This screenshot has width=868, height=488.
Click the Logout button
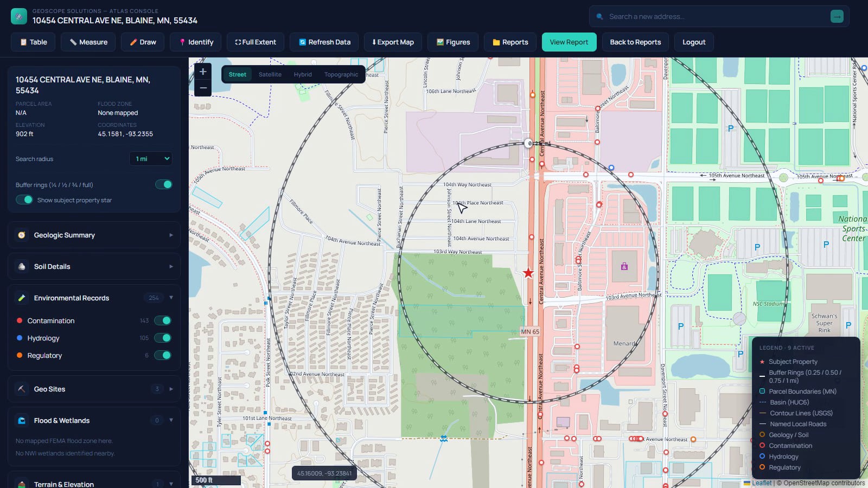(694, 42)
